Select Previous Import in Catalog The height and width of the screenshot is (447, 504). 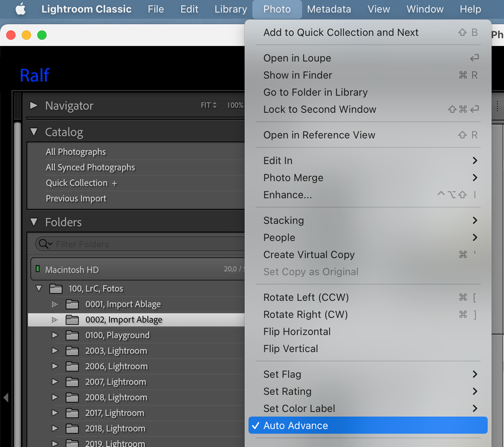tap(76, 198)
